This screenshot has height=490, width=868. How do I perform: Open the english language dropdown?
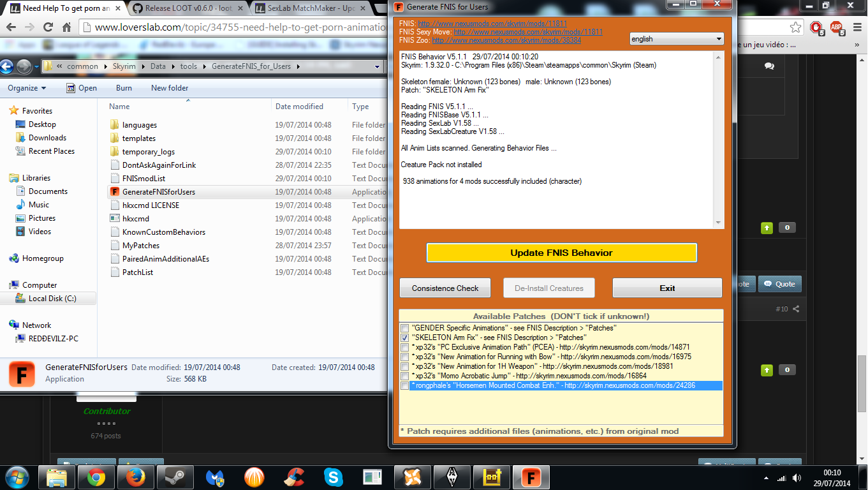[x=677, y=39]
